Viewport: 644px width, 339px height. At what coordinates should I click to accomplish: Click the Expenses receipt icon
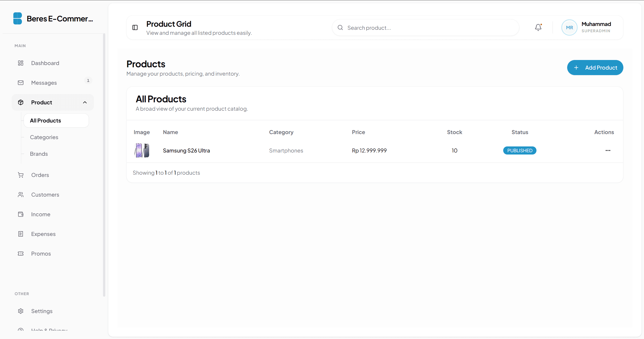click(21, 234)
